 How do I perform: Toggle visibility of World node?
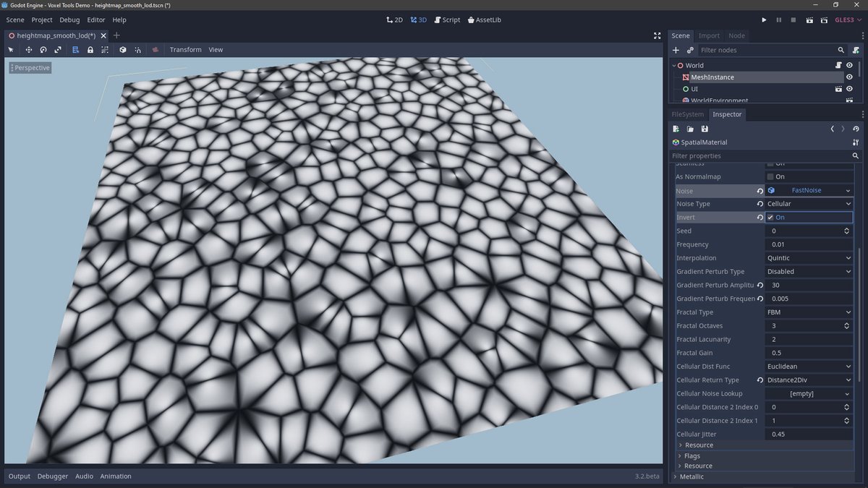click(849, 65)
